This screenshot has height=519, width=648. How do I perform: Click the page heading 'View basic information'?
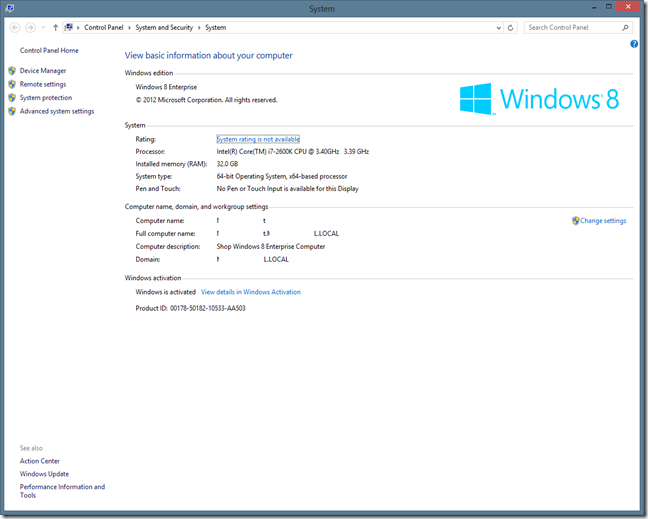[209, 55]
